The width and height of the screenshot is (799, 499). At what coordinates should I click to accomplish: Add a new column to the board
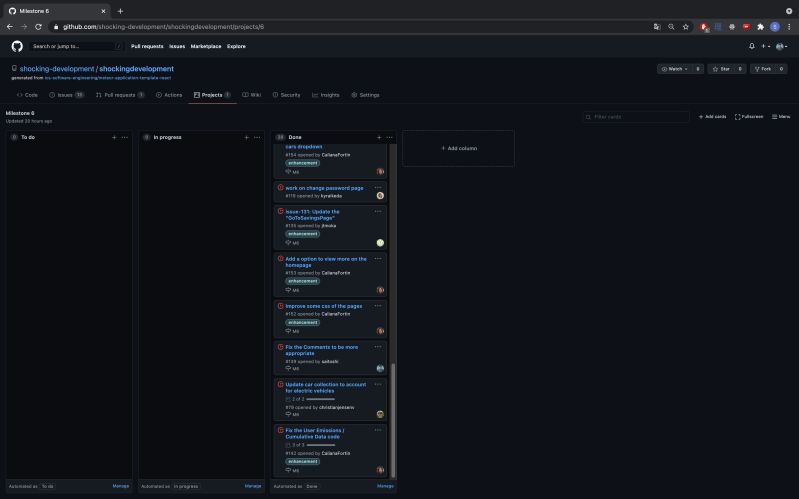tap(459, 148)
